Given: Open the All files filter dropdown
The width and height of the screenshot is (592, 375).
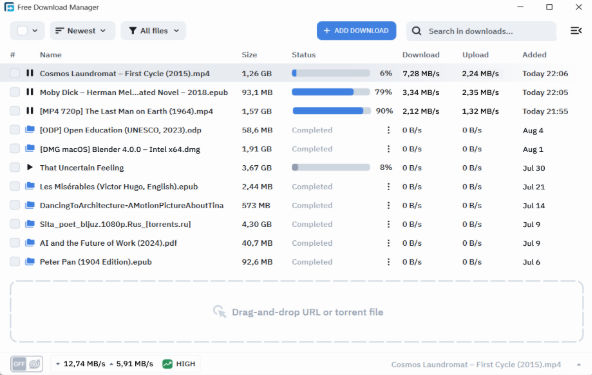Looking at the screenshot, I should [x=153, y=31].
